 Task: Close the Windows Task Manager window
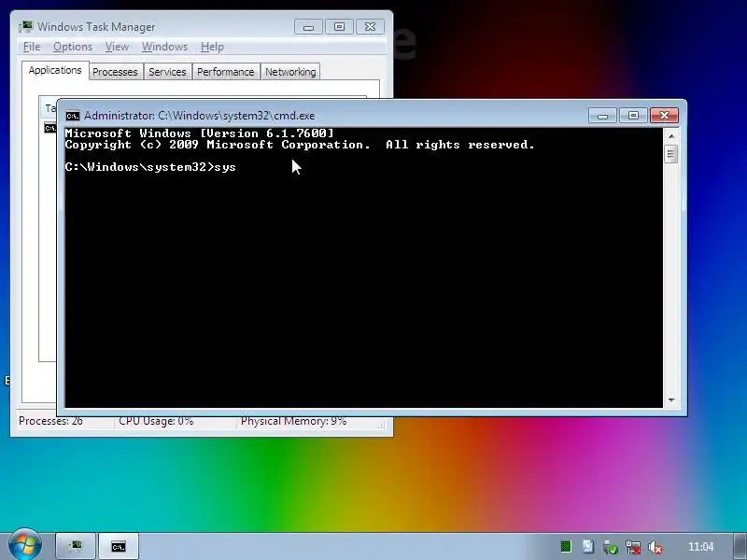(370, 27)
